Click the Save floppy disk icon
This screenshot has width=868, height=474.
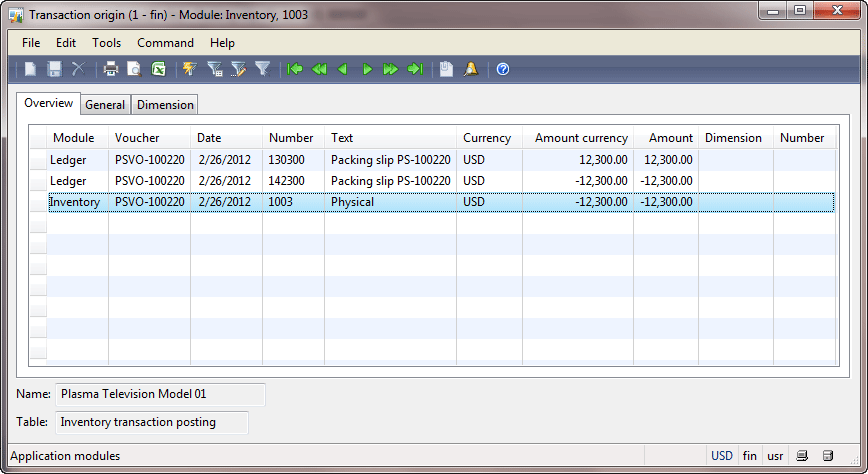54,69
